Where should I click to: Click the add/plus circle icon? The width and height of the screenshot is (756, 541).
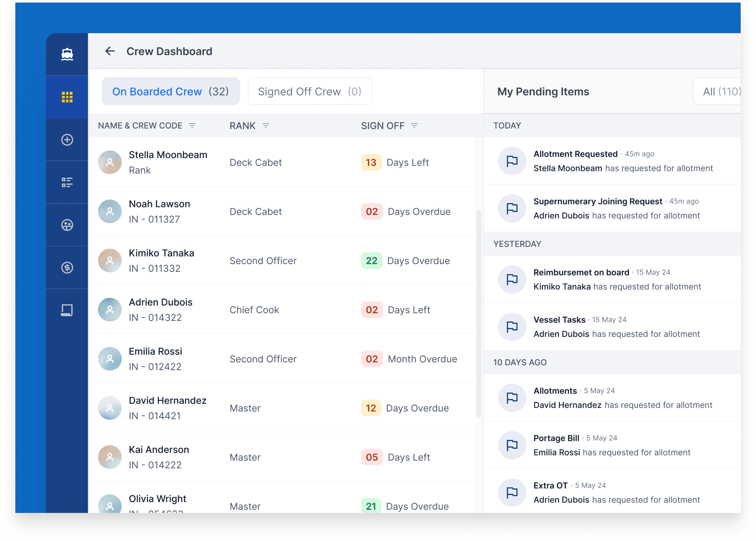67,140
